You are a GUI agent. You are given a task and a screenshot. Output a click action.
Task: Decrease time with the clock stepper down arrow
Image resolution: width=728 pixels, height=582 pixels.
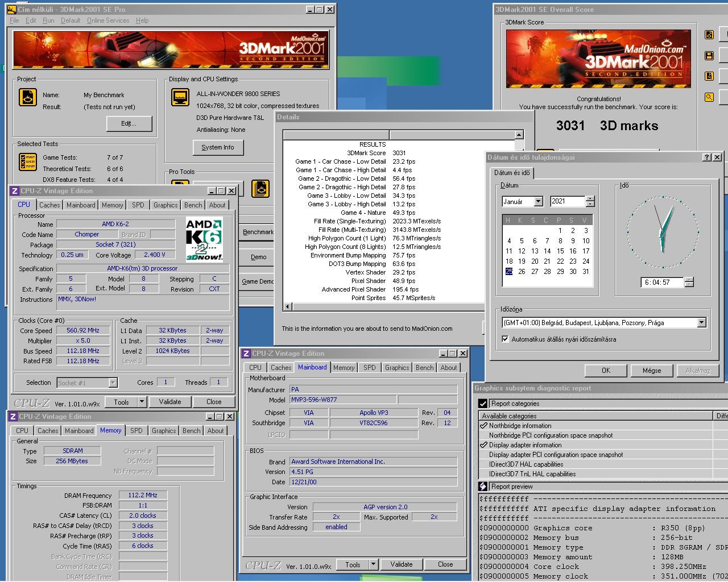coord(689,285)
